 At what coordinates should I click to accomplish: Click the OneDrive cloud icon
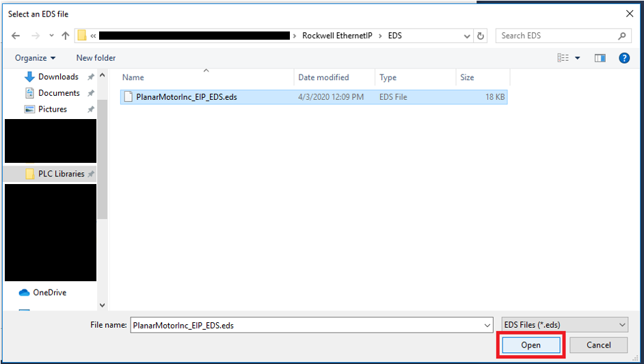click(25, 292)
